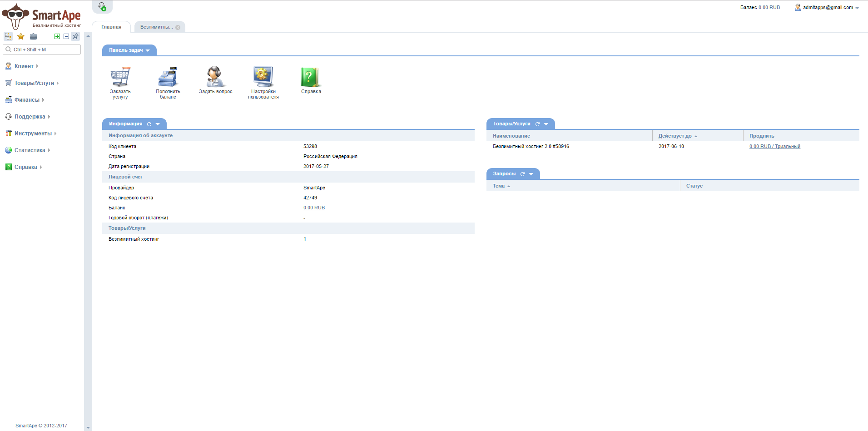Click the date 2017-06-10 cell
This screenshot has height=431, width=868.
click(671, 147)
